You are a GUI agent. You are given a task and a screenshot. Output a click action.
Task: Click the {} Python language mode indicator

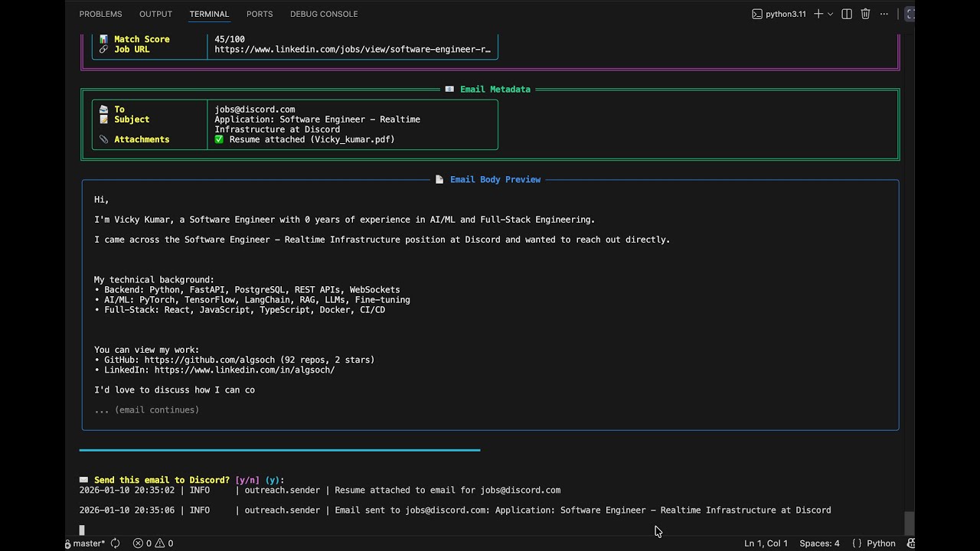tap(873, 543)
